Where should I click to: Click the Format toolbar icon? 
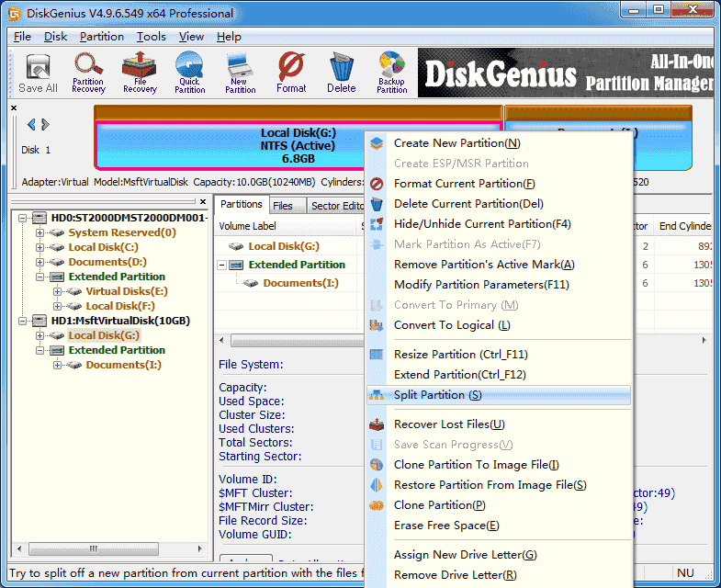(x=291, y=73)
